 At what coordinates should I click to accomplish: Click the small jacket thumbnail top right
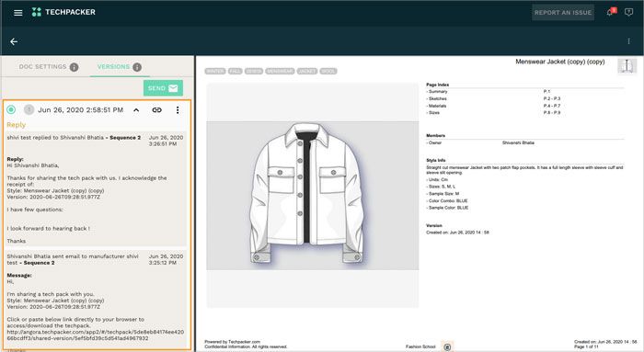click(627, 65)
